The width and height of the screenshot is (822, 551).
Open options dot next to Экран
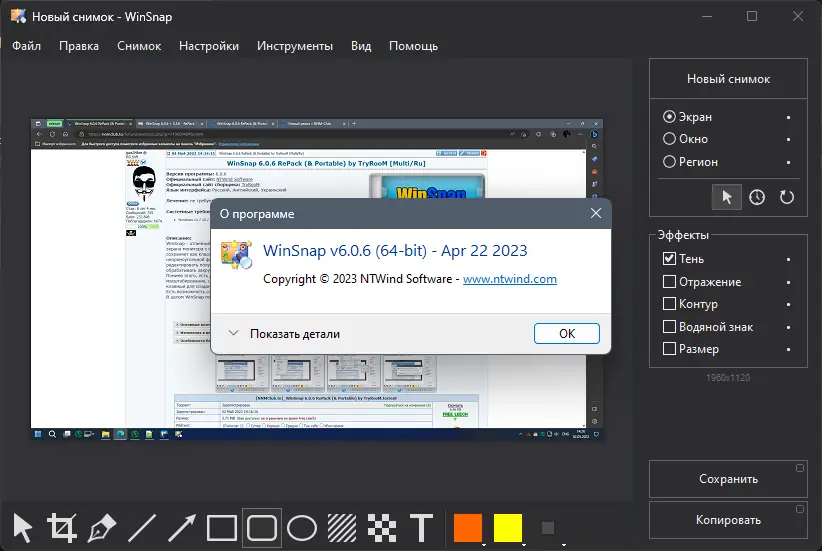pos(788,117)
